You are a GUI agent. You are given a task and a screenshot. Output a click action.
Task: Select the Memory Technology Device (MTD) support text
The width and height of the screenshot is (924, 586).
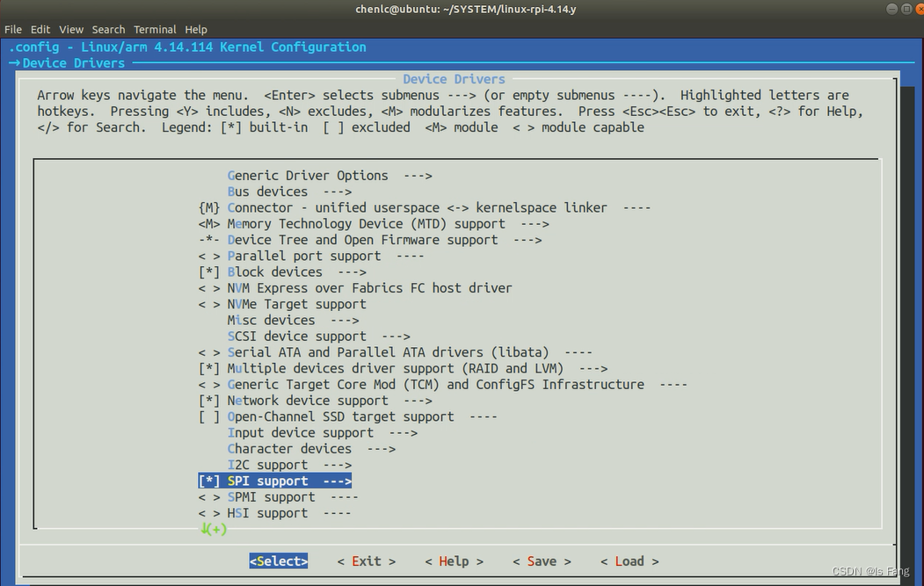366,224
